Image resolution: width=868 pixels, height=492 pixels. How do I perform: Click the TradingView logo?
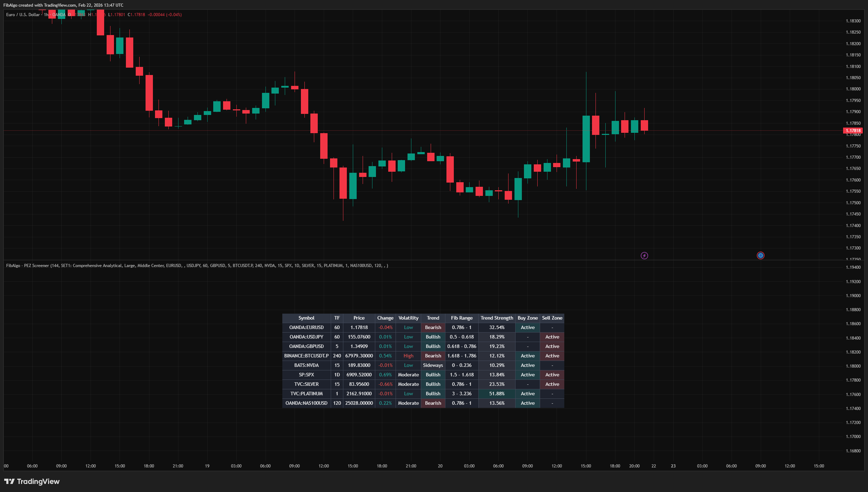pos(32,481)
